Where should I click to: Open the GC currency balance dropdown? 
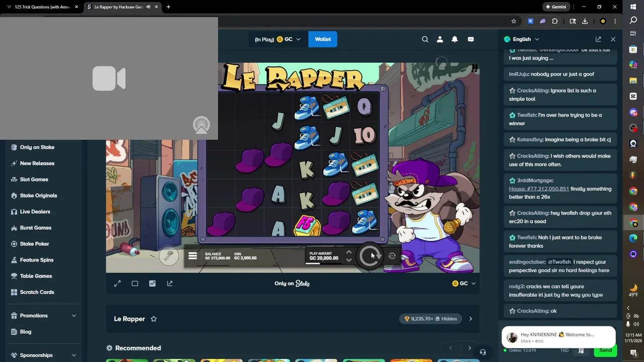[277, 39]
